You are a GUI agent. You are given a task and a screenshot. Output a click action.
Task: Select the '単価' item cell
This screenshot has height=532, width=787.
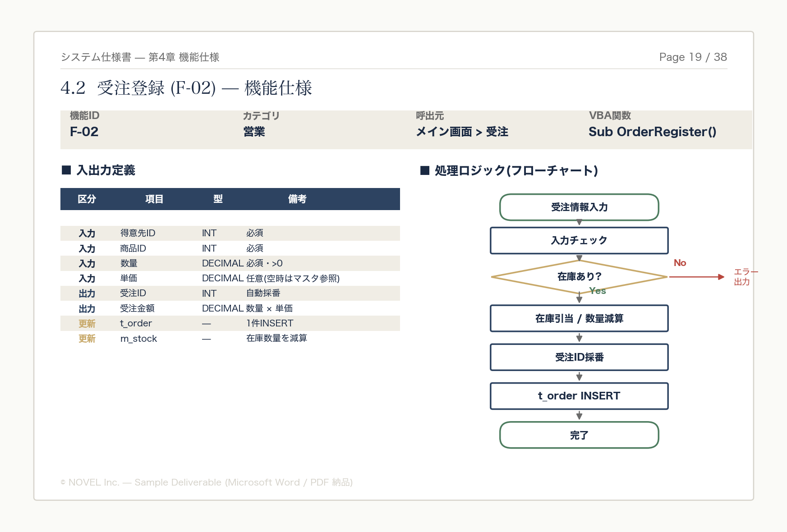click(x=129, y=278)
